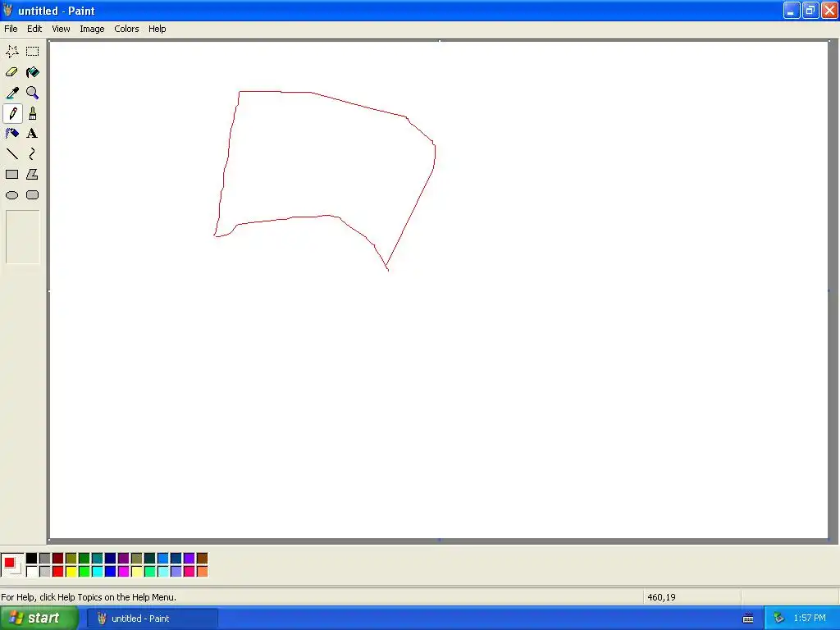This screenshot has width=840, height=630.
Task: Click the Start button
Action: click(39, 619)
